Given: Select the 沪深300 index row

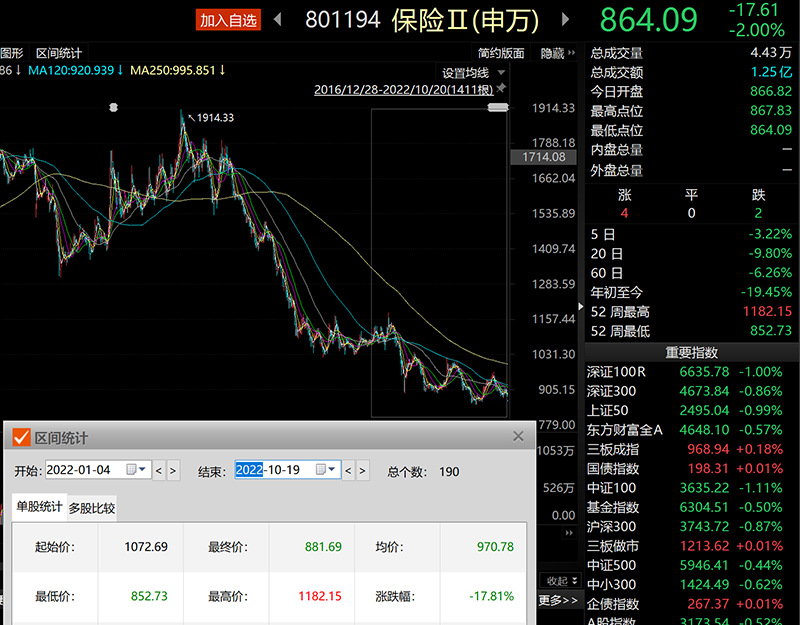Looking at the screenshot, I should pyautogui.click(x=692, y=527).
